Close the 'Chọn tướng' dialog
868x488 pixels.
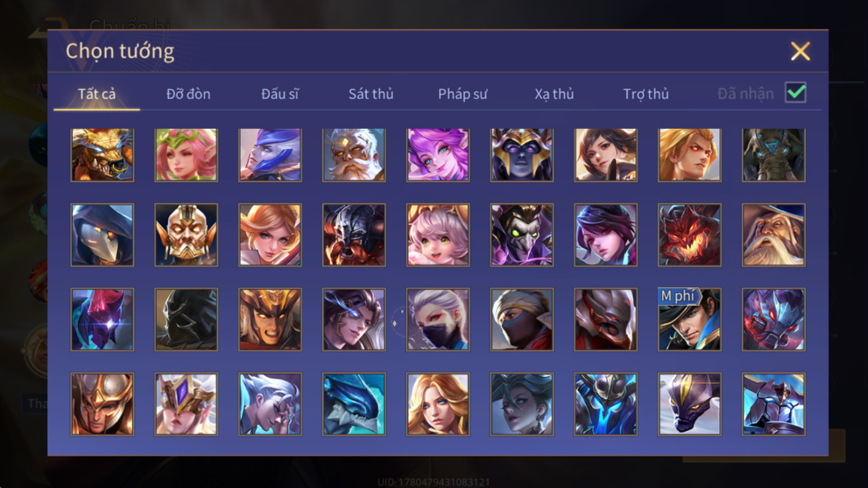pyautogui.click(x=800, y=51)
